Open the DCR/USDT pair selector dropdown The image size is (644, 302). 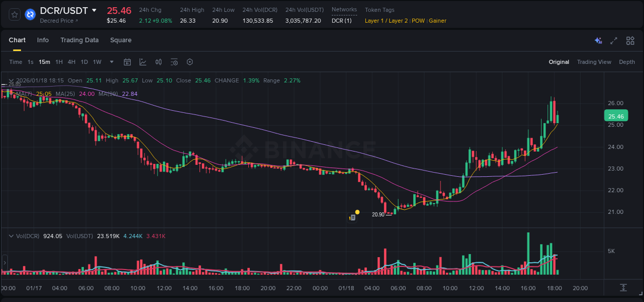point(93,10)
